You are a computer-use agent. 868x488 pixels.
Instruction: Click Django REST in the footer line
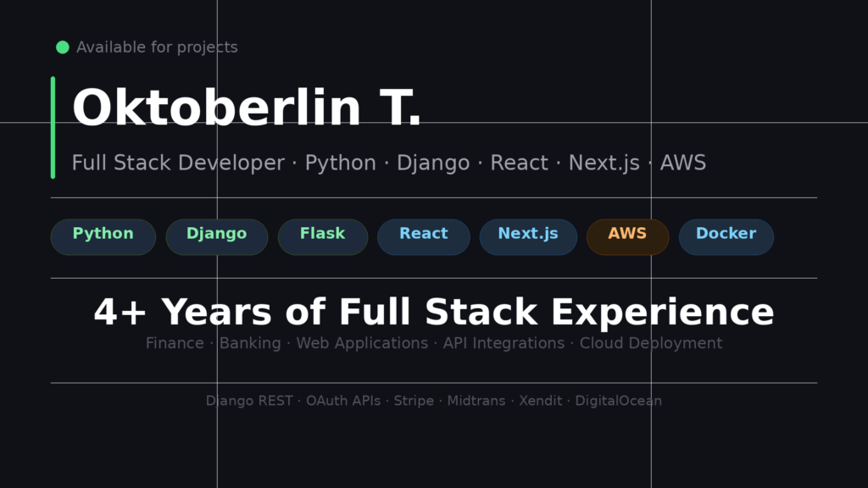(x=249, y=401)
